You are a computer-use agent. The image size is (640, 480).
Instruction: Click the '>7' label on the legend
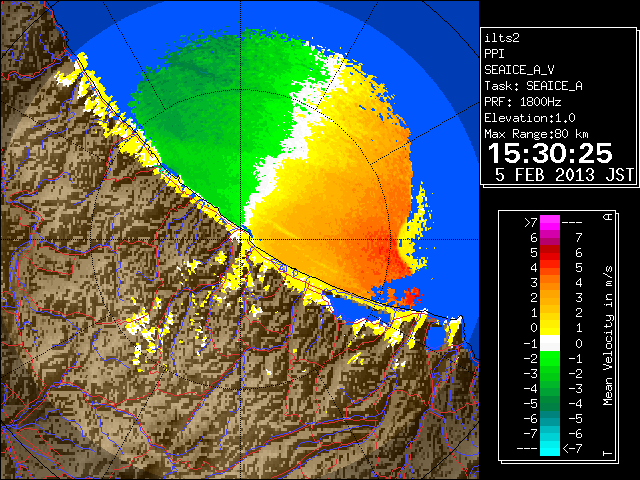click(531, 223)
